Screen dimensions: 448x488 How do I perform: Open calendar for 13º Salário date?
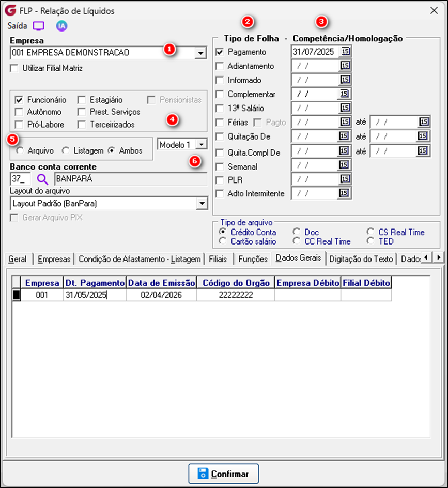coord(345,108)
